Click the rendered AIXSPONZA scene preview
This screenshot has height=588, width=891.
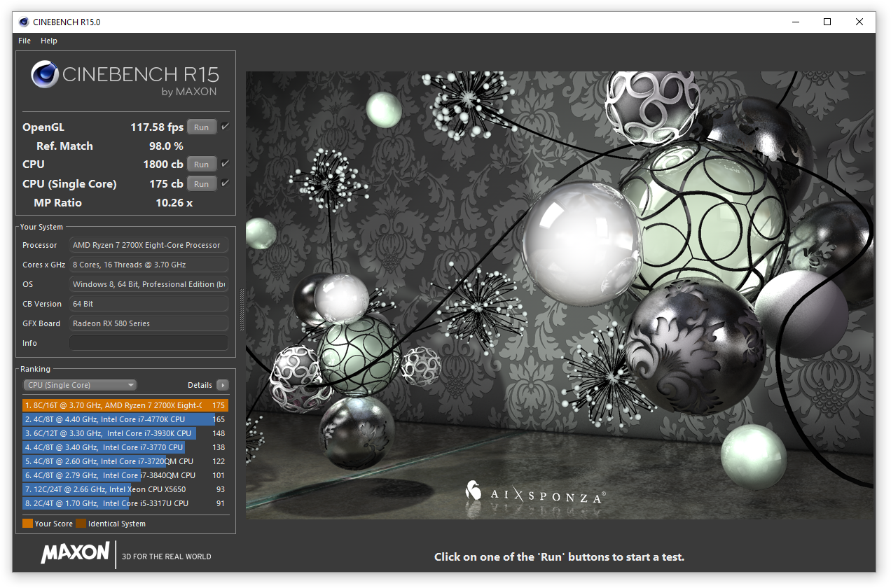560,295
